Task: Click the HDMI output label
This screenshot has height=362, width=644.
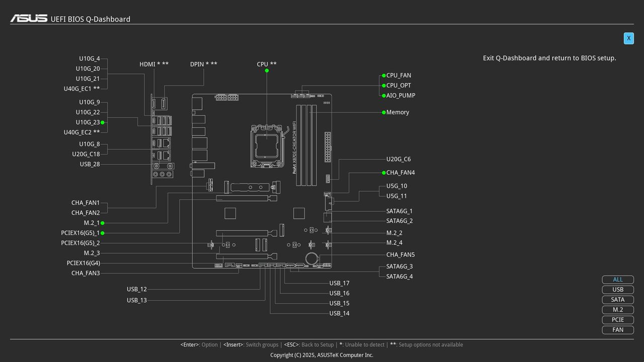Action: point(147,64)
